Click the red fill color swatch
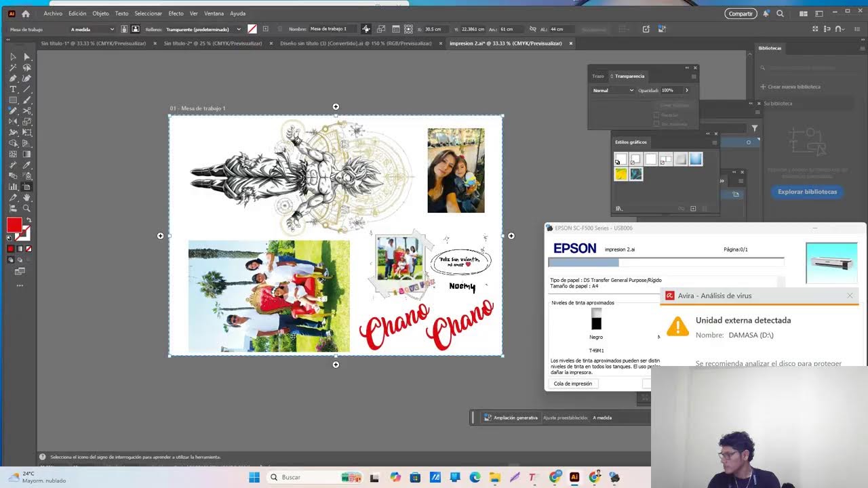The width and height of the screenshot is (868, 488). pos(14,226)
